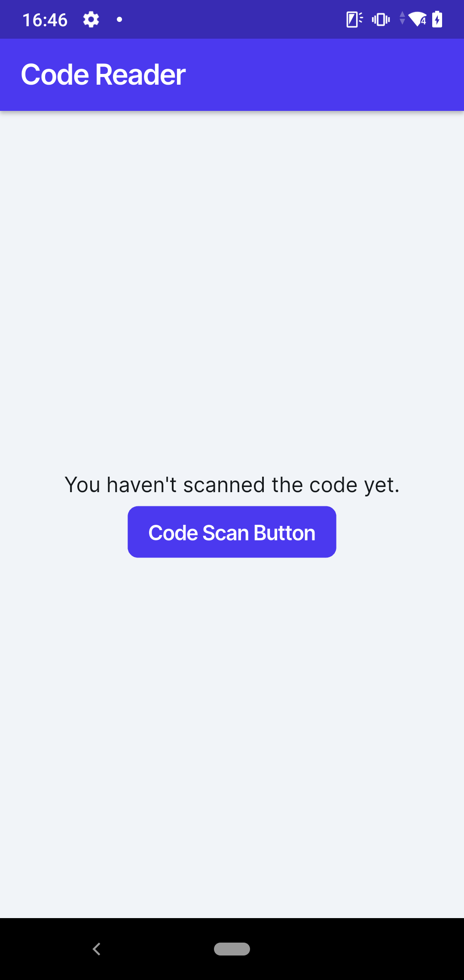Tap the Code Scan Button
The width and height of the screenshot is (464, 980).
(232, 532)
